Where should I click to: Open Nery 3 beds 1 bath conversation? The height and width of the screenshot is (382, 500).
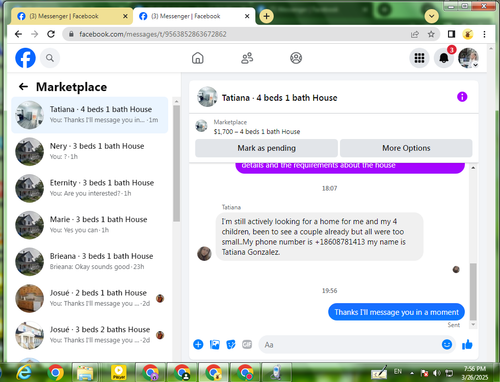coord(90,152)
